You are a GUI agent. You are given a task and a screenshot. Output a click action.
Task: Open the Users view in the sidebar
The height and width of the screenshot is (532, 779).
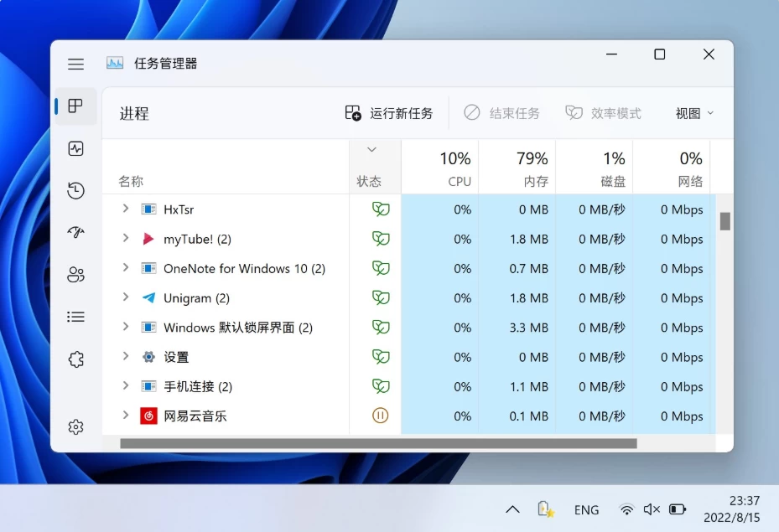click(x=75, y=274)
